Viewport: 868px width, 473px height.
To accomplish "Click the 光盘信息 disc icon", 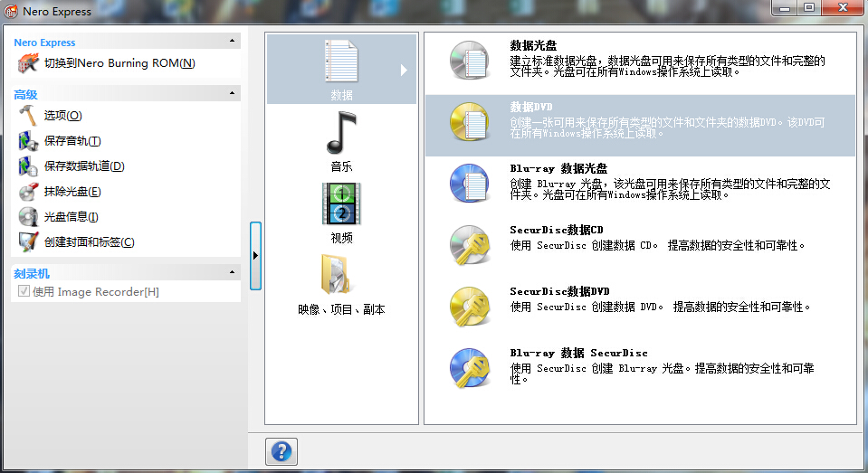I will (x=28, y=217).
